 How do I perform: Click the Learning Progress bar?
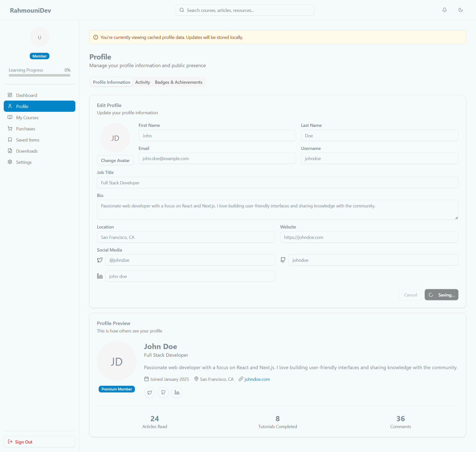click(x=39, y=75)
